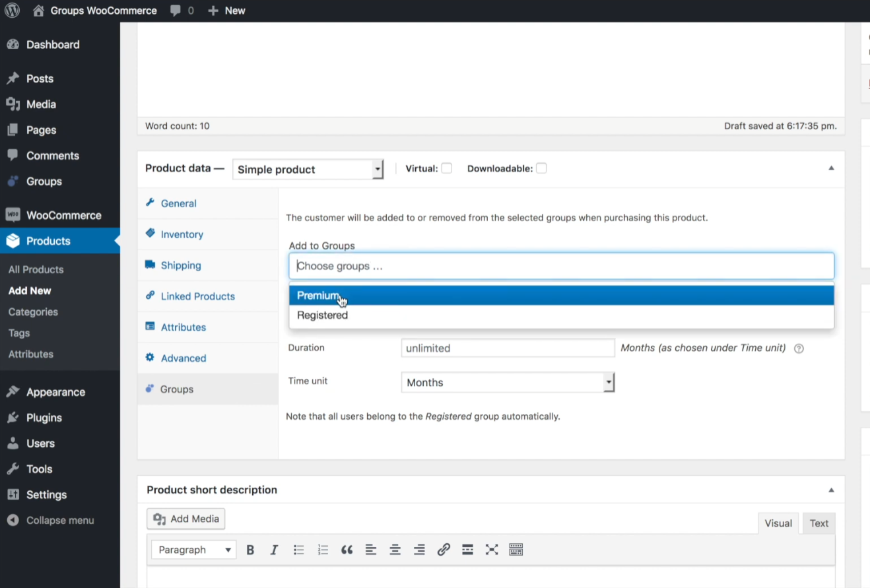Enable the Virtual checkbox

[447, 168]
